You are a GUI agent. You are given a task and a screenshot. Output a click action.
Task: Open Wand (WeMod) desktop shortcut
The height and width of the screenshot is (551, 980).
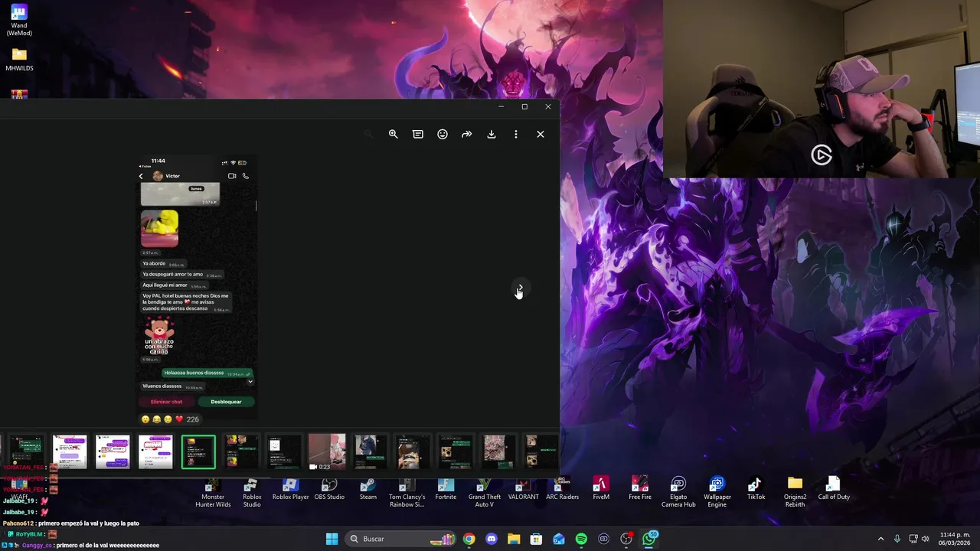tap(19, 21)
